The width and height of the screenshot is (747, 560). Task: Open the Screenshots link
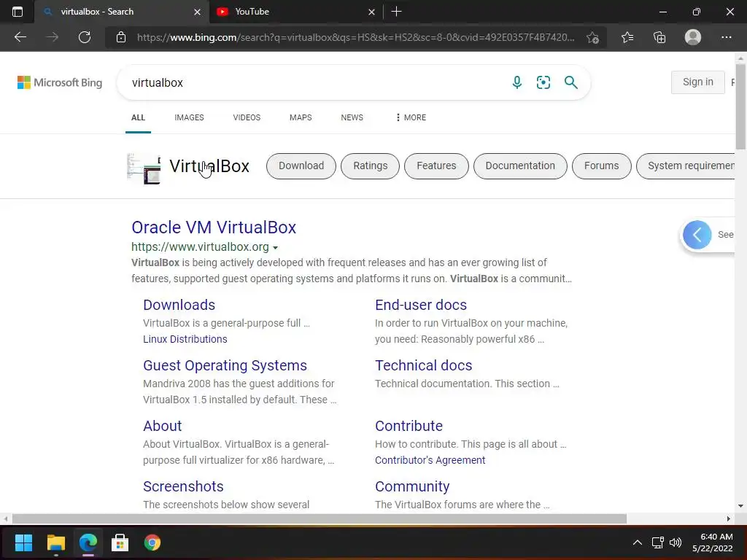tap(183, 486)
